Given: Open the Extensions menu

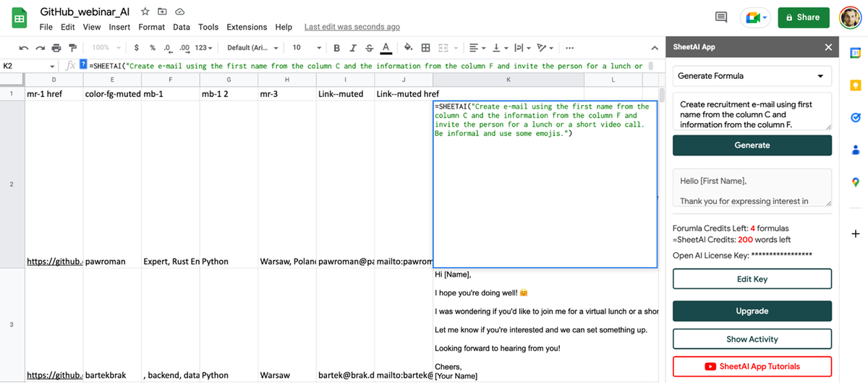Looking at the screenshot, I should click(x=247, y=27).
